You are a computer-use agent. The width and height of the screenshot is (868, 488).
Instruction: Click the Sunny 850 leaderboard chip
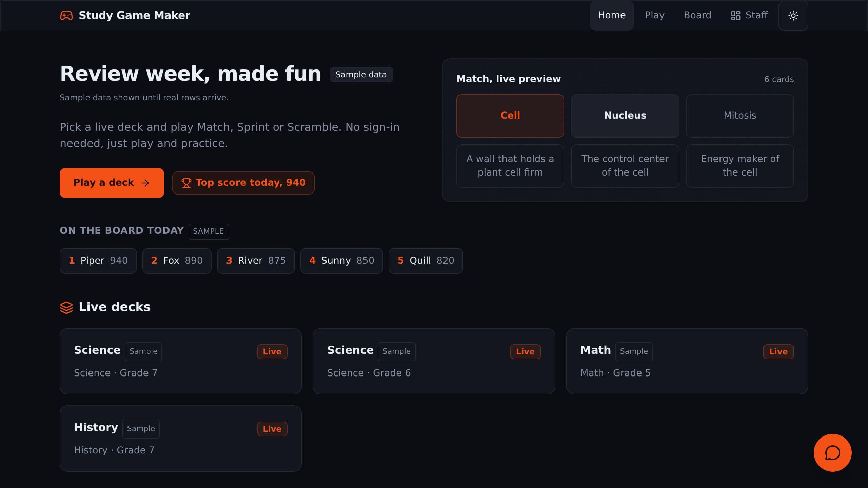click(341, 261)
